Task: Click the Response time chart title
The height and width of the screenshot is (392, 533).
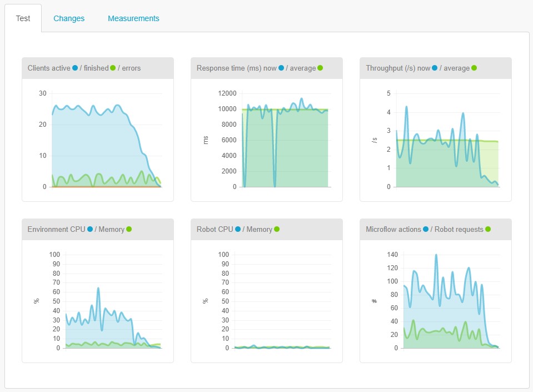Action: [260, 68]
